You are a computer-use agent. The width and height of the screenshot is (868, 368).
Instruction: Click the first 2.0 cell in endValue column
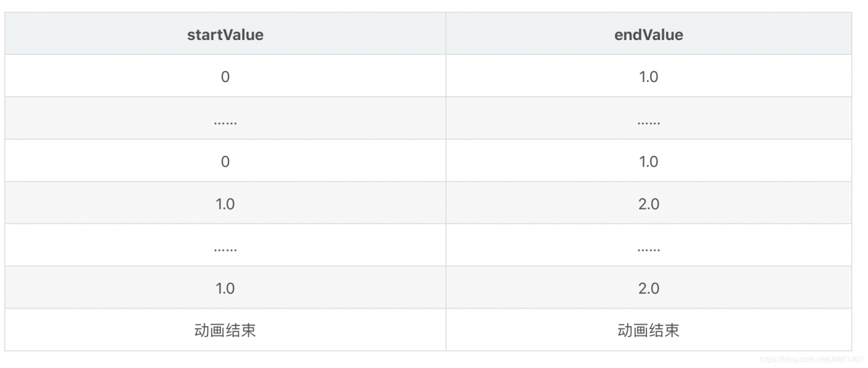click(648, 204)
